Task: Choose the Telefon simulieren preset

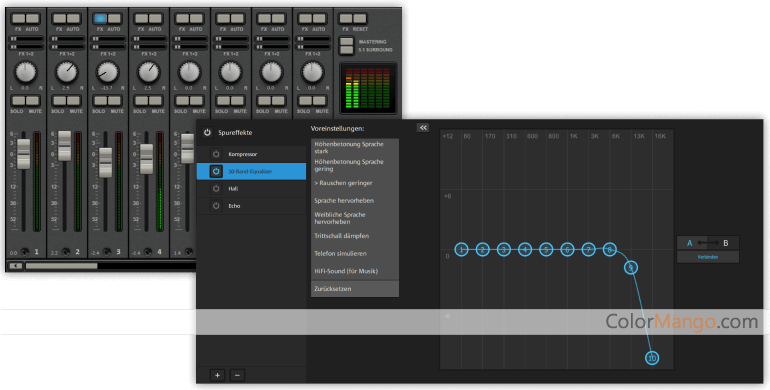Action: click(x=355, y=253)
